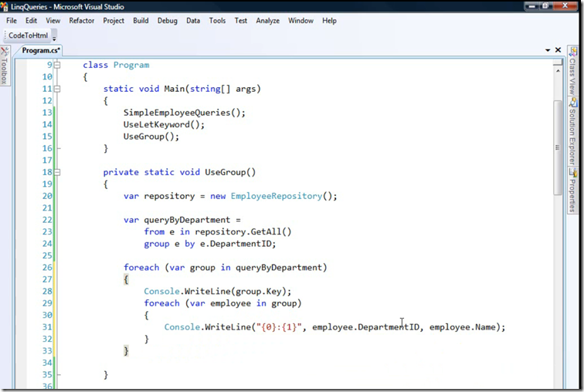Click 'SimpleEmployeeQueries();' call
The width and height of the screenshot is (584, 392).
185,113
